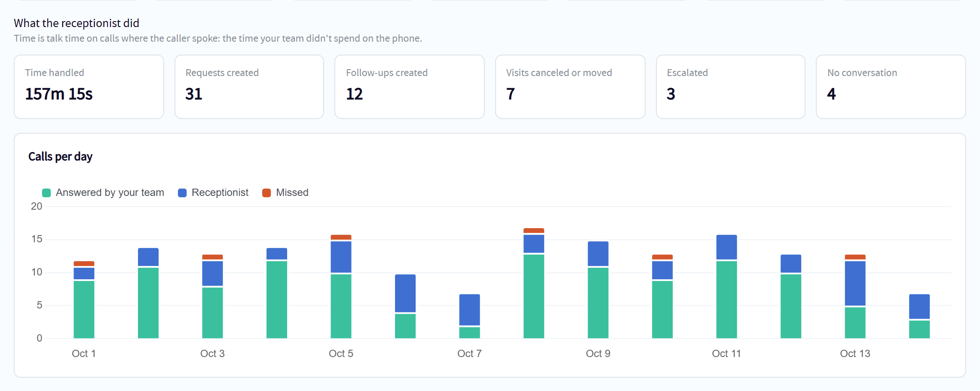Click the 'Oct 13' axis label

(x=855, y=354)
